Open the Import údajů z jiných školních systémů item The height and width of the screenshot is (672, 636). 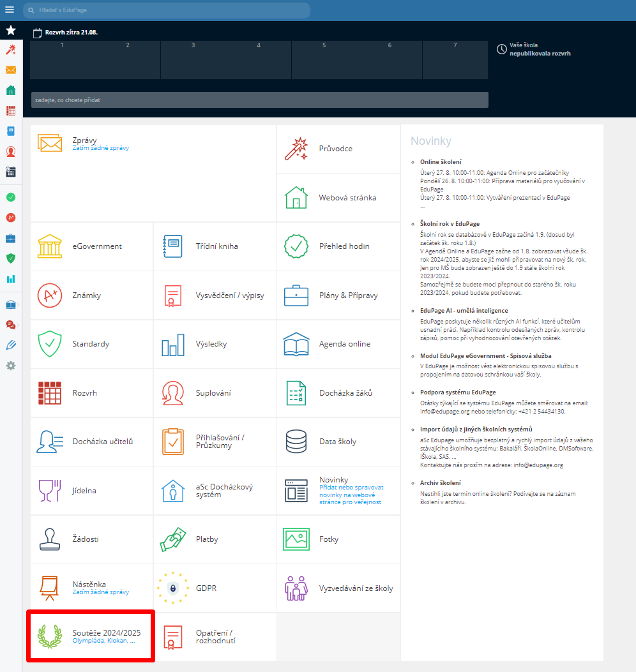pyautogui.click(x=476, y=429)
